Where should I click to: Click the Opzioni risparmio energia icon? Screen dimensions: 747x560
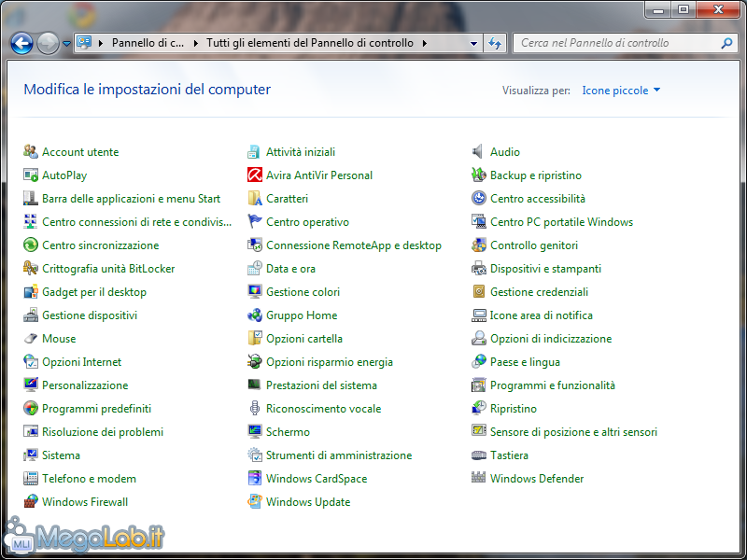255,362
